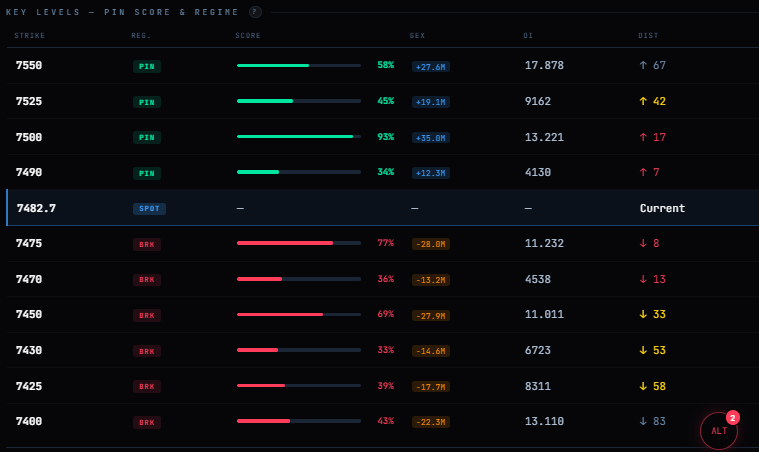Click the SCORE column header
This screenshot has width=759, height=452.
(248, 35)
